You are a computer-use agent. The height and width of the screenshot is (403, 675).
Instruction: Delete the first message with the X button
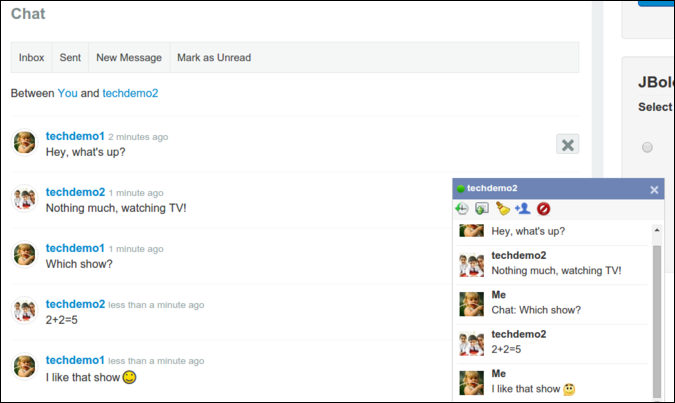coord(568,145)
